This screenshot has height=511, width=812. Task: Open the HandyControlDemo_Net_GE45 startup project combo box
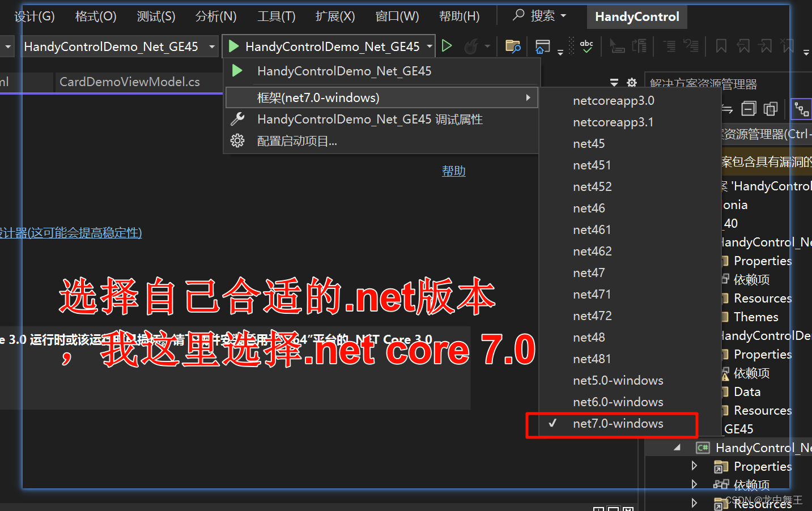[120, 46]
